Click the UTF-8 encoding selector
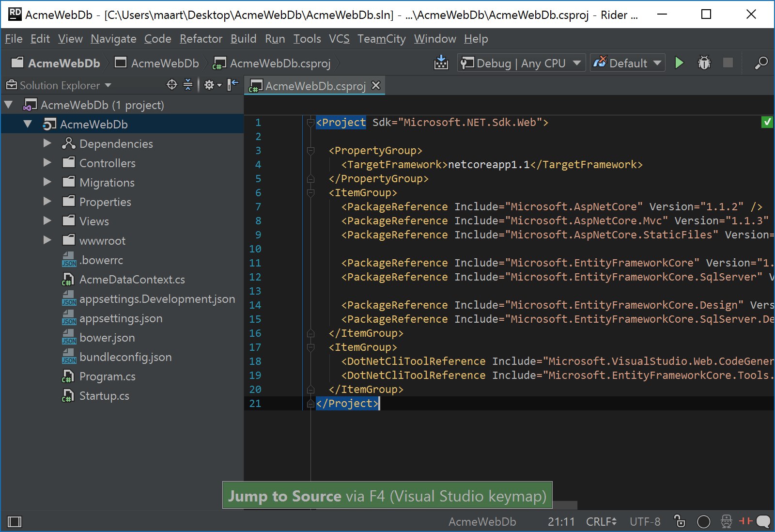The image size is (775, 532). tap(645, 522)
